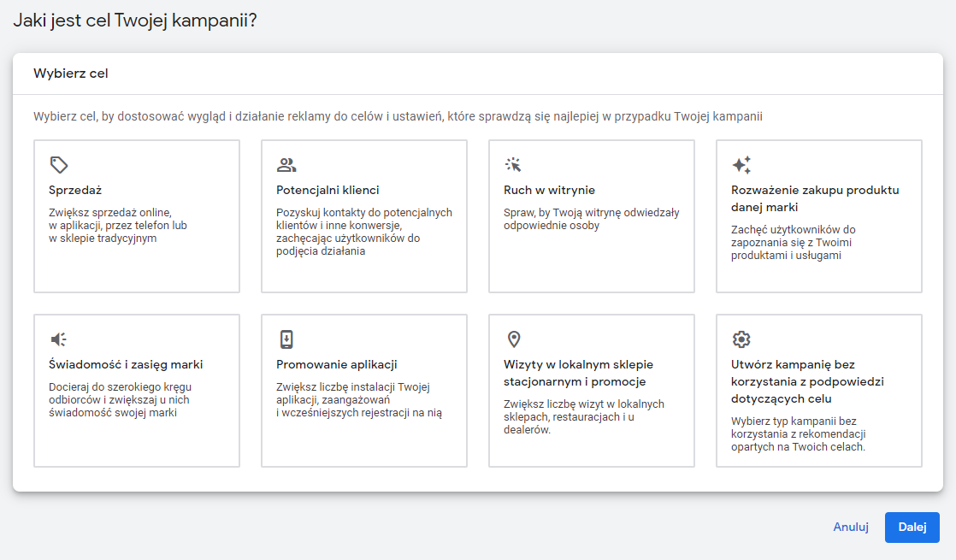Select Utwórz kampanię bez korzystania z podpowiedzi

[x=807, y=381]
